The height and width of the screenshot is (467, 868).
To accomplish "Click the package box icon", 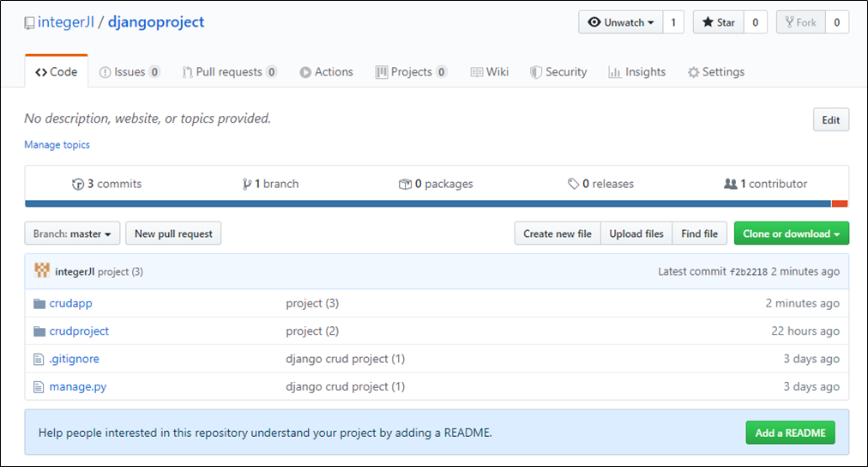I will click(405, 184).
